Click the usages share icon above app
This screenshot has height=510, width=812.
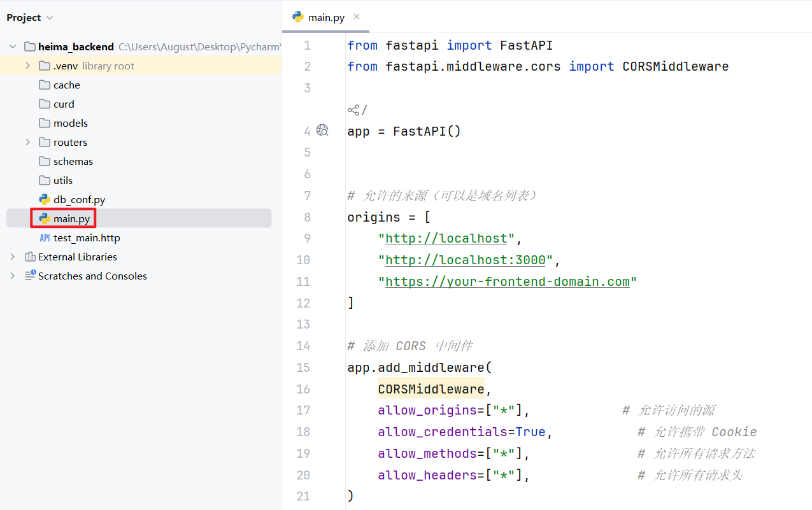tap(353, 110)
